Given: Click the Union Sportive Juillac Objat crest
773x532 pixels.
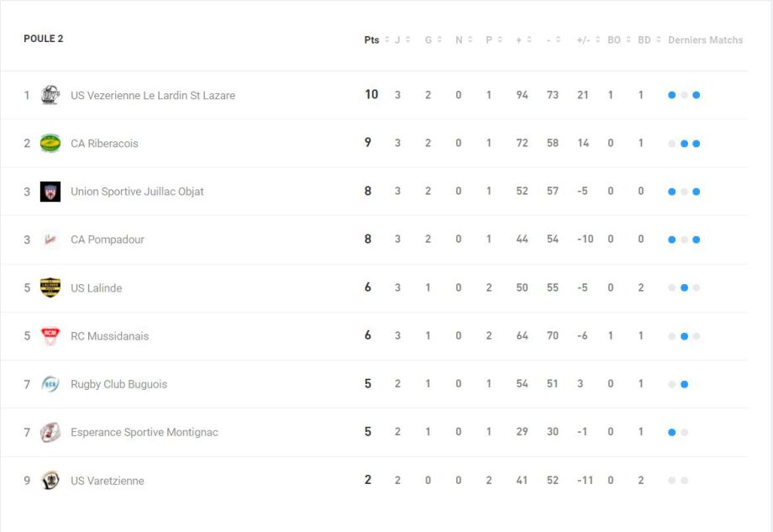Looking at the screenshot, I should (50, 192).
